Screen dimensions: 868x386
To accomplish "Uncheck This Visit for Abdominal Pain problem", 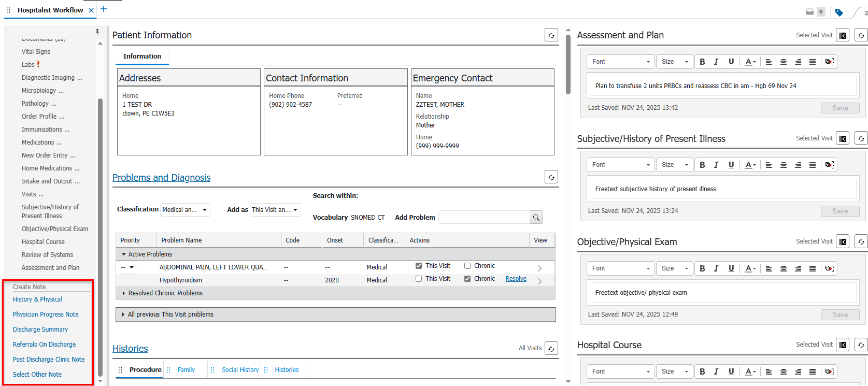I will (x=419, y=266).
